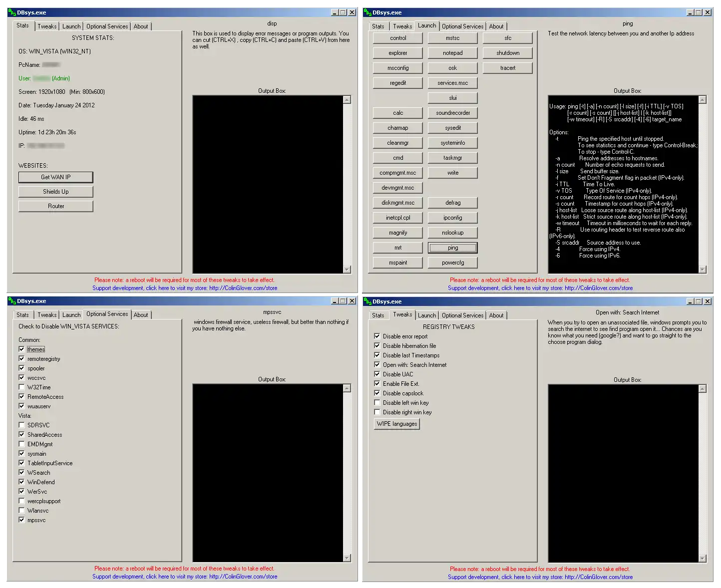Click the WIPE languages button
The image size is (721, 588).
(x=397, y=424)
